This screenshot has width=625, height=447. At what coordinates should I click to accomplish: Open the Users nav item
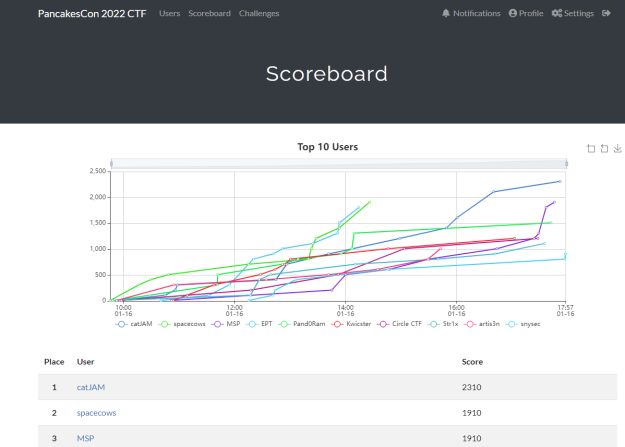[x=169, y=14]
